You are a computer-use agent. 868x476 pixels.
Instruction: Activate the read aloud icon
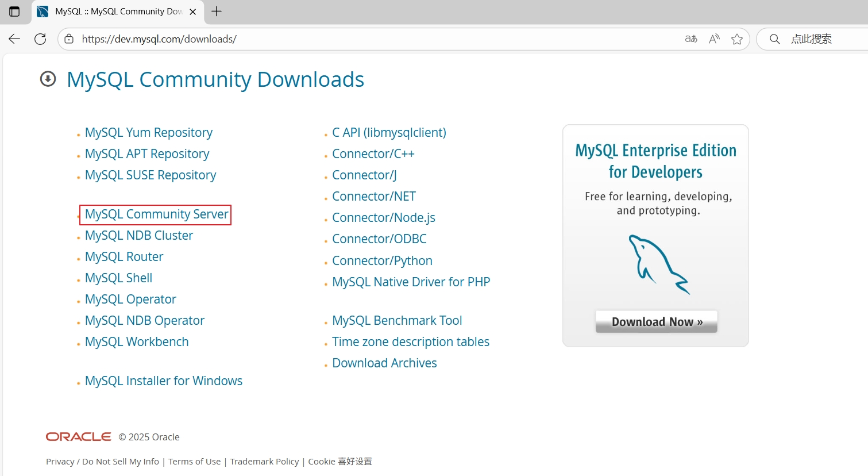[x=714, y=39]
